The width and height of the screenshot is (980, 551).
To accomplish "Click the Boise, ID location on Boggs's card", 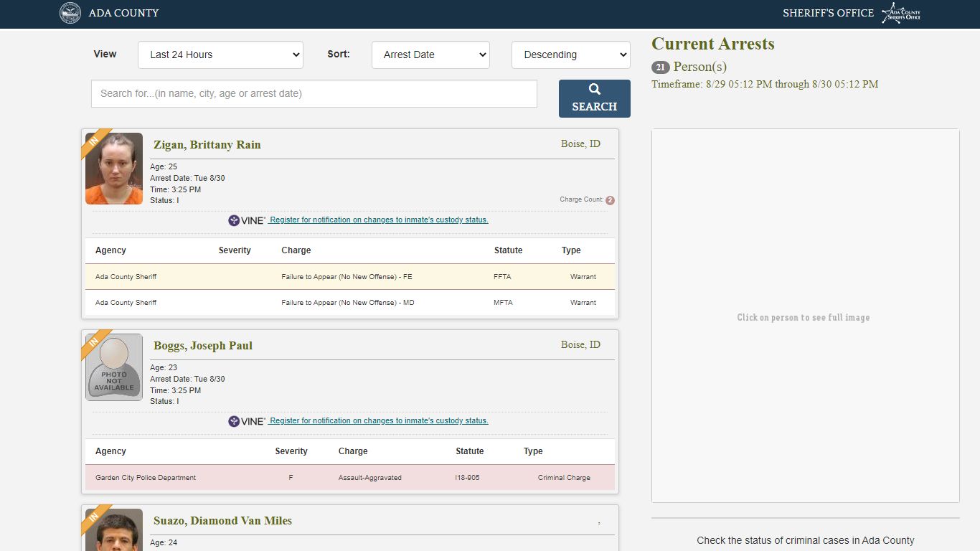I will tap(580, 345).
